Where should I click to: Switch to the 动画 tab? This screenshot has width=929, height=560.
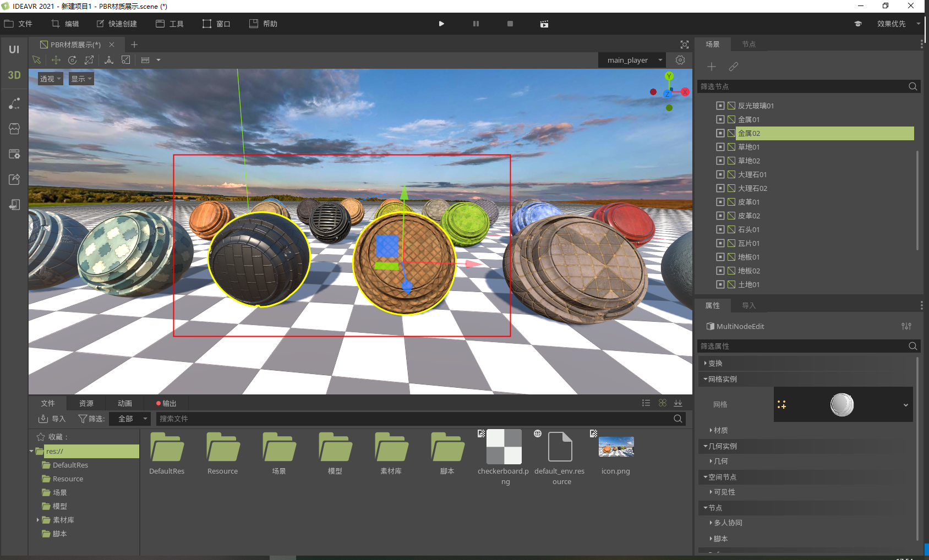coord(125,403)
